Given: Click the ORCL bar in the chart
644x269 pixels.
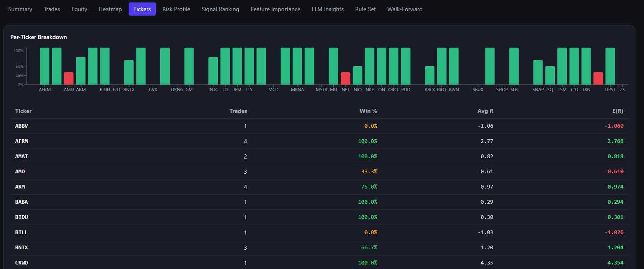Looking at the screenshot, I should 394,66.
